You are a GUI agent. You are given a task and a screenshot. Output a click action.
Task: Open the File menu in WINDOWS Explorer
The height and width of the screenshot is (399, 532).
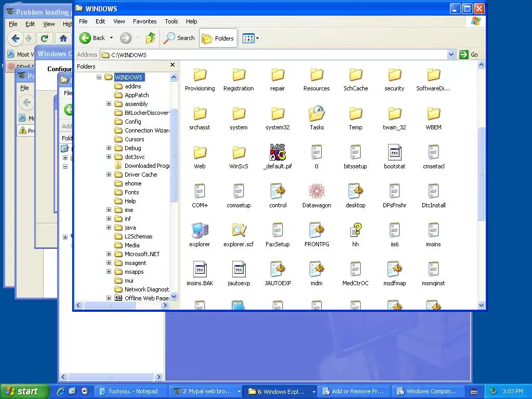tap(83, 21)
